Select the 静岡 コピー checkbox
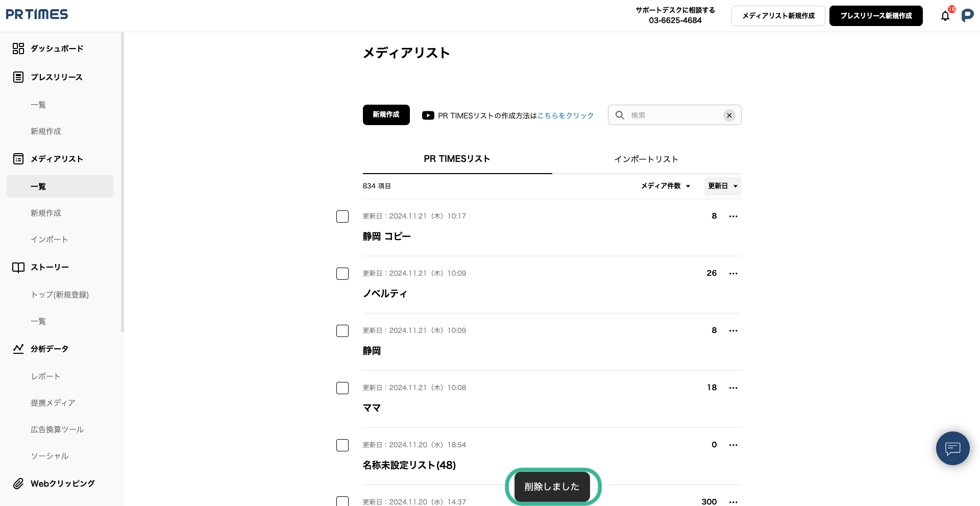 point(342,216)
